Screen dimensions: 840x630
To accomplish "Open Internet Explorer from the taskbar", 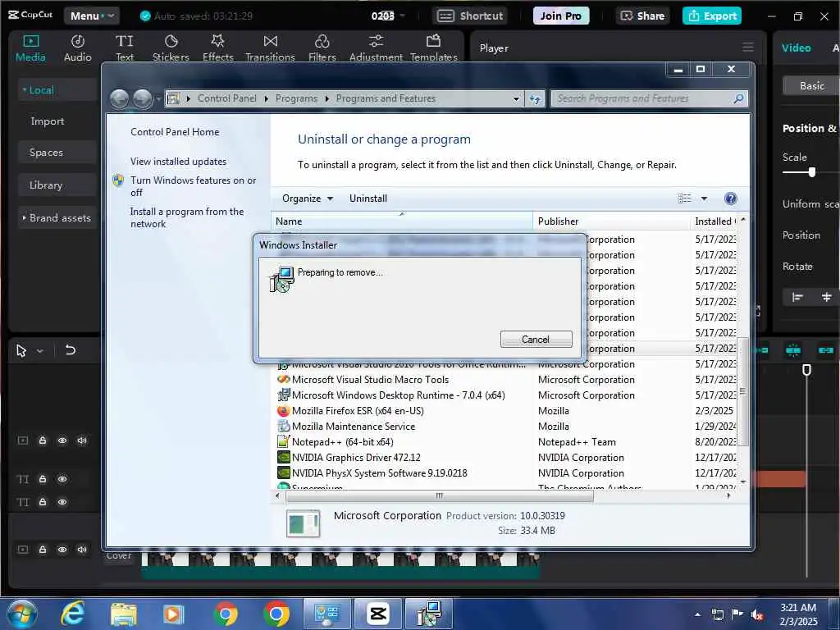I will point(73,614).
